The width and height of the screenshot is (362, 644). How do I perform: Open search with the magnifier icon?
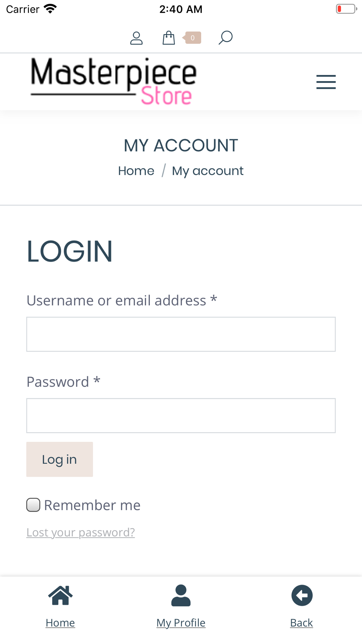225,38
